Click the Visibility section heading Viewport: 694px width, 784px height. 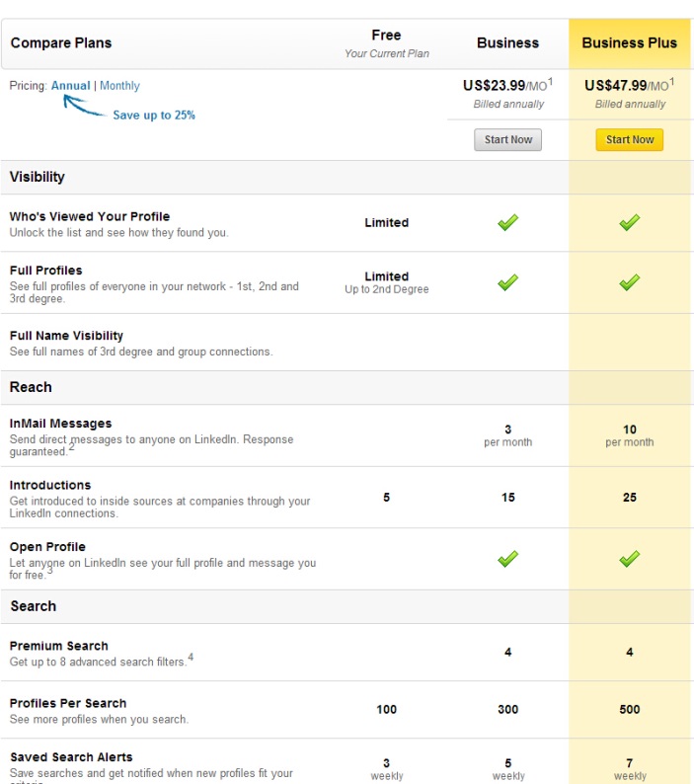(38, 177)
